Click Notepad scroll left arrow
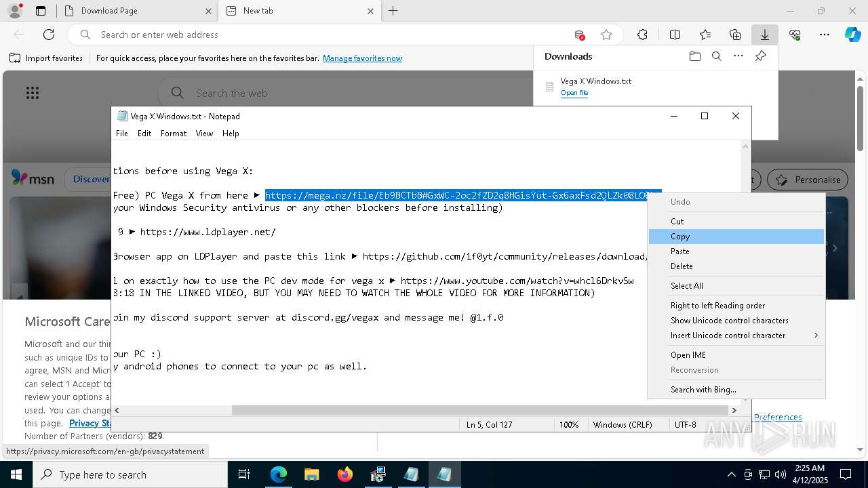The width and height of the screenshot is (868, 488). click(117, 410)
